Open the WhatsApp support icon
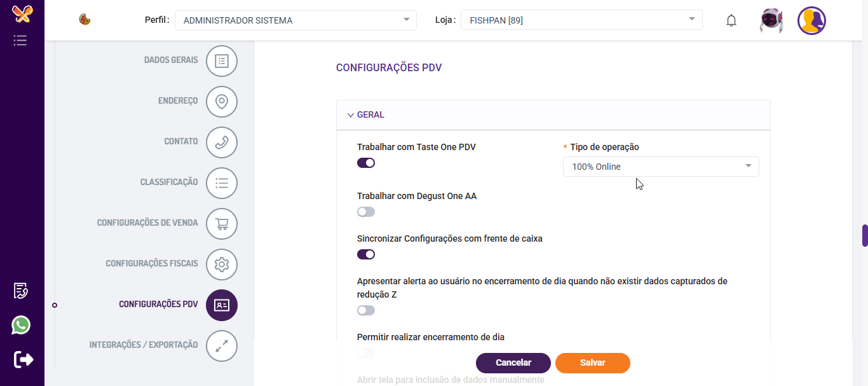Viewport: 868px width, 386px height. point(21,326)
